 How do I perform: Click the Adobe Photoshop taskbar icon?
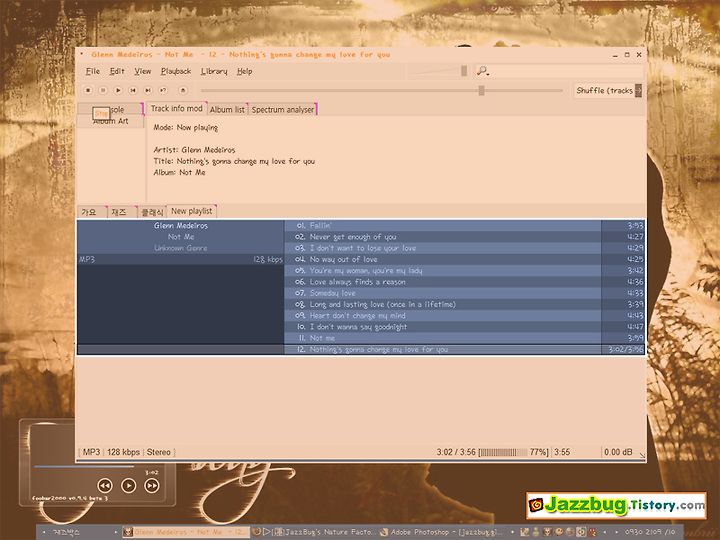pyautogui.click(x=384, y=532)
